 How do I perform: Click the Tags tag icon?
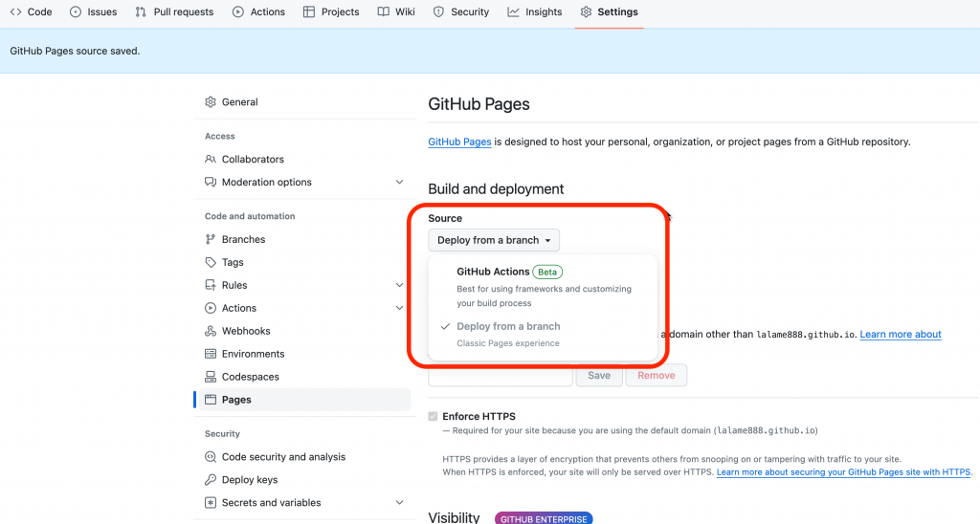211,262
